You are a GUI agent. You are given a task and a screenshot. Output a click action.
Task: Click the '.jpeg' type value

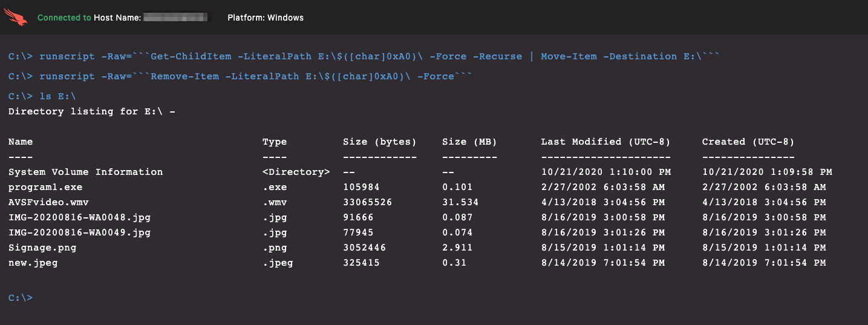click(x=278, y=263)
